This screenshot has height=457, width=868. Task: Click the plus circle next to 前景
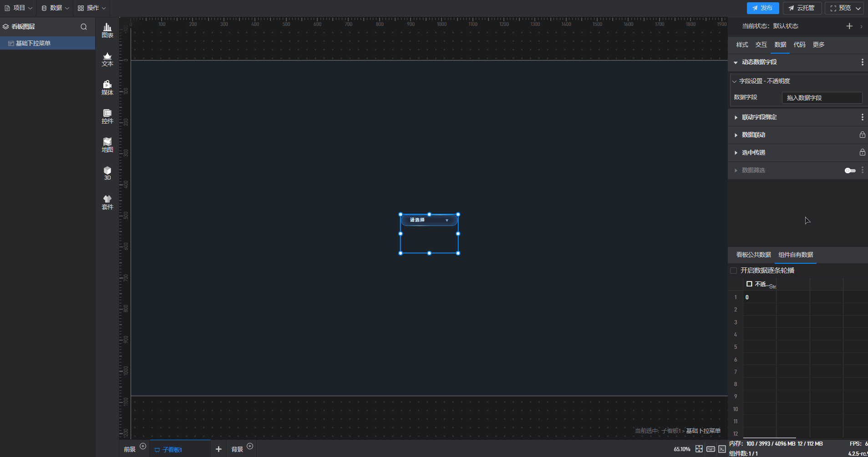[143, 446]
